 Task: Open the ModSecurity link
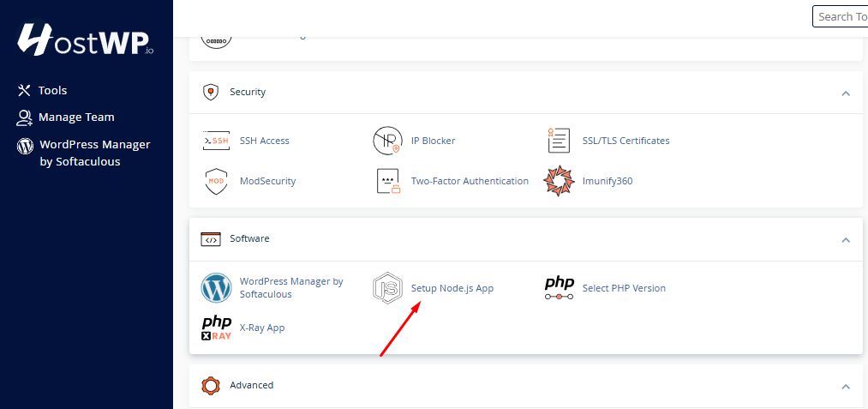267,181
